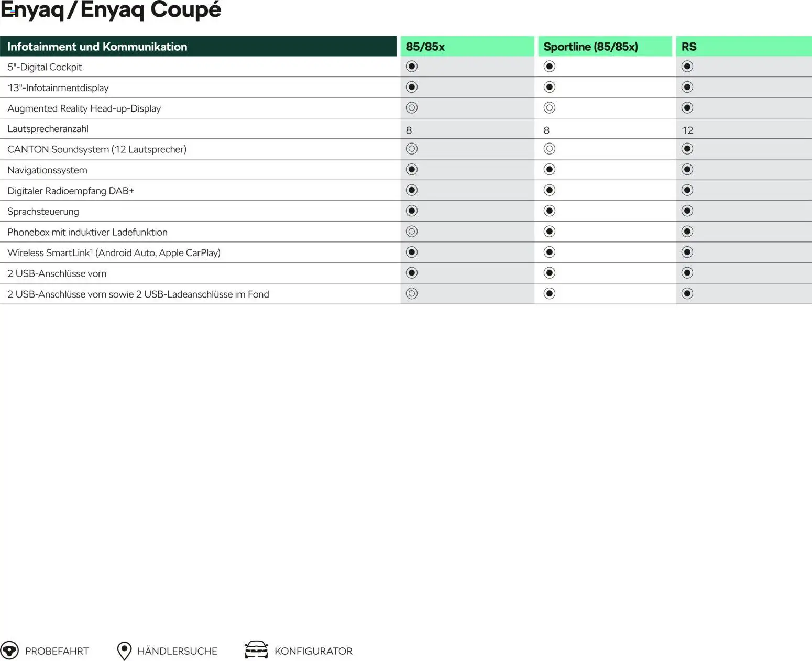Click optional marker for Augmented Reality Head-up-Display in 85/85x

(x=412, y=108)
